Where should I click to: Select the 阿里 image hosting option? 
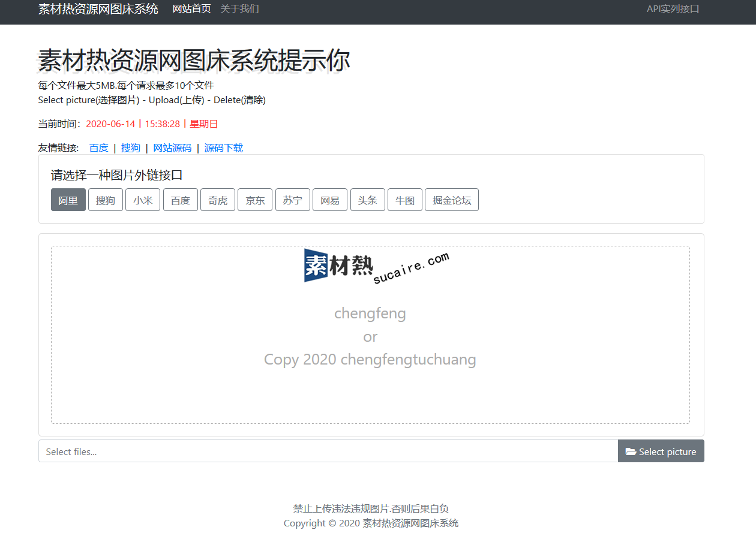[68, 200]
